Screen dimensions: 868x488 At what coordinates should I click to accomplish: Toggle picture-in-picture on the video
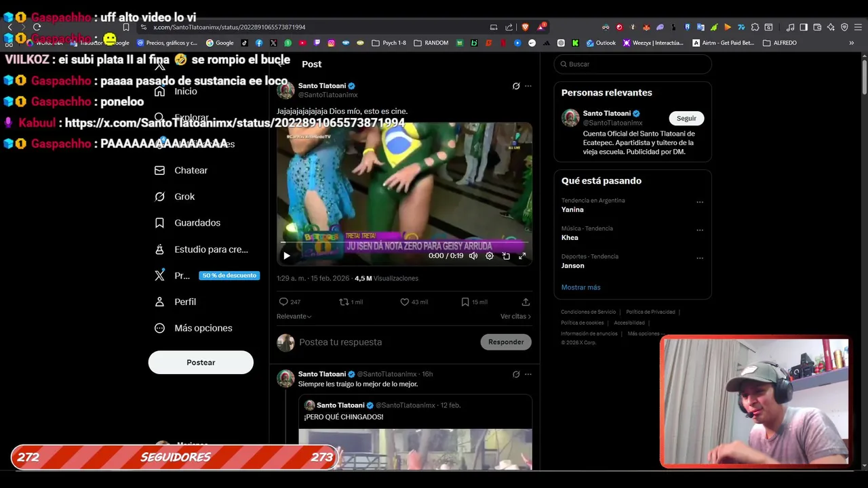[506, 256]
